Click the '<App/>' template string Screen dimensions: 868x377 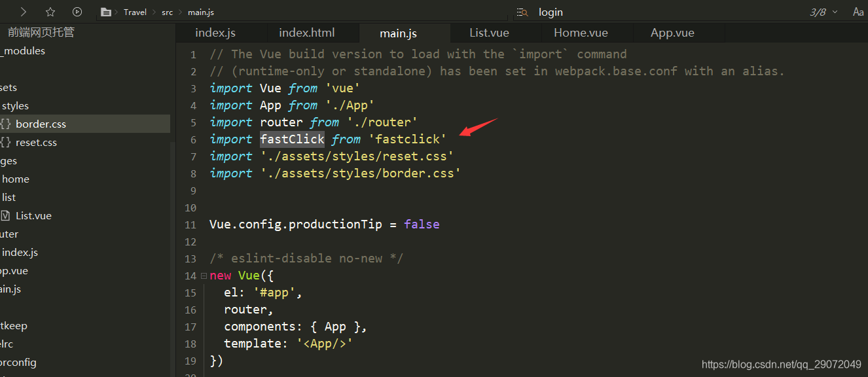(x=325, y=343)
